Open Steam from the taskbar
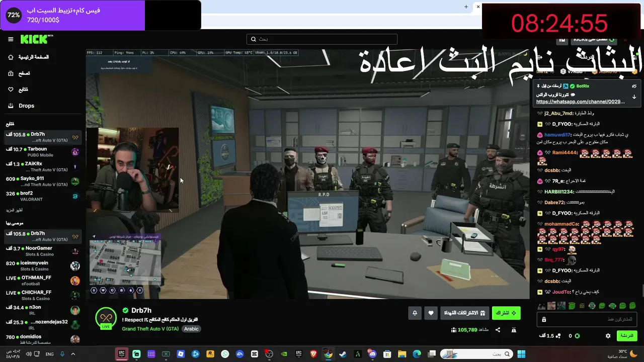 point(343,354)
